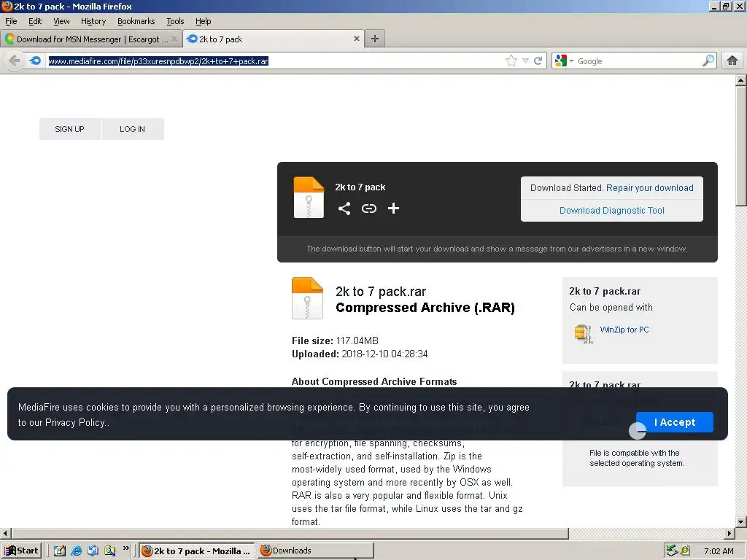The width and height of the screenshot is (747, 560).
Task: Click the archive icon beside 2k to 7 pack.rar
Action: coord(307,298)
